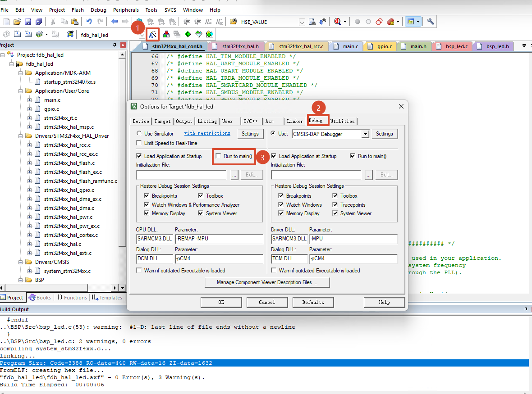
Task: Select the Use Simulator radio button
Action: [139, 133]
